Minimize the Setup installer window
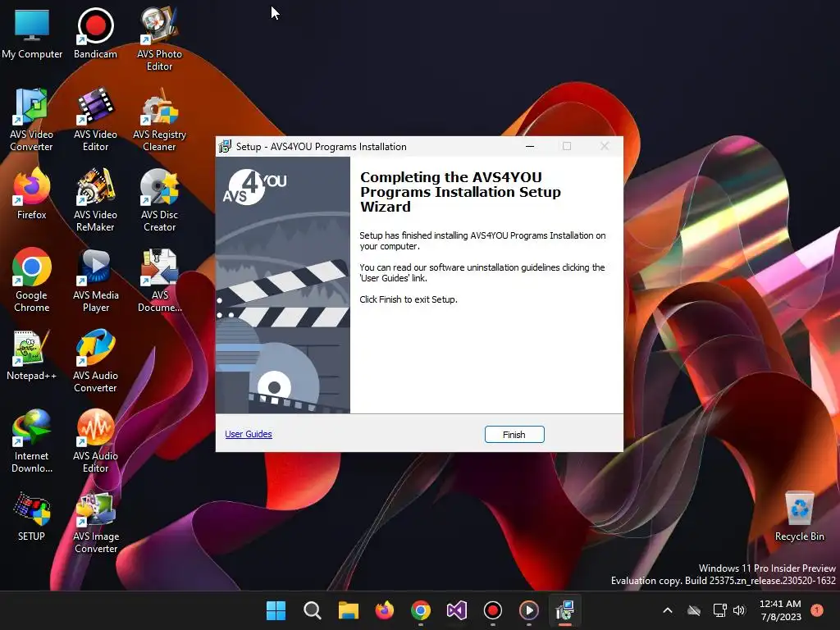The image size is (840, 630). 530,146
